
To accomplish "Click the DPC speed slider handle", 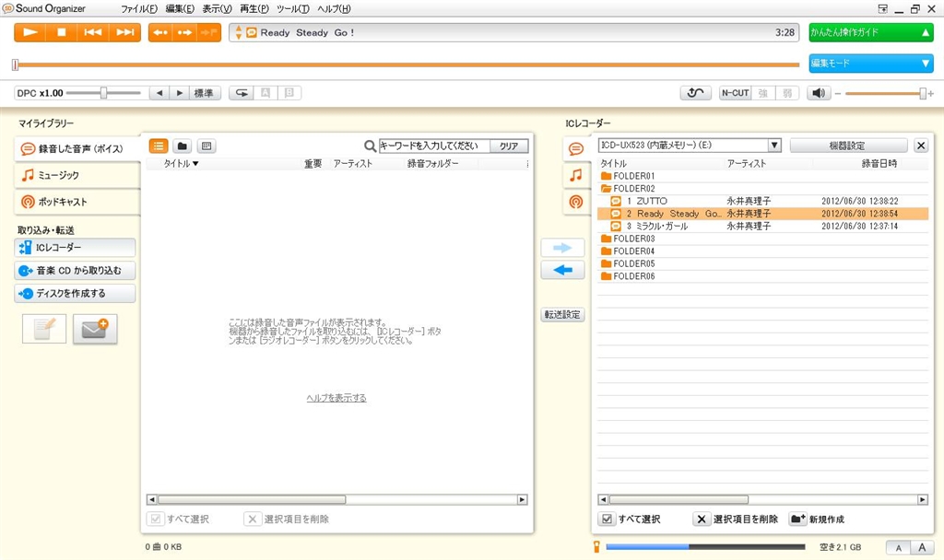I will point(103,93).
